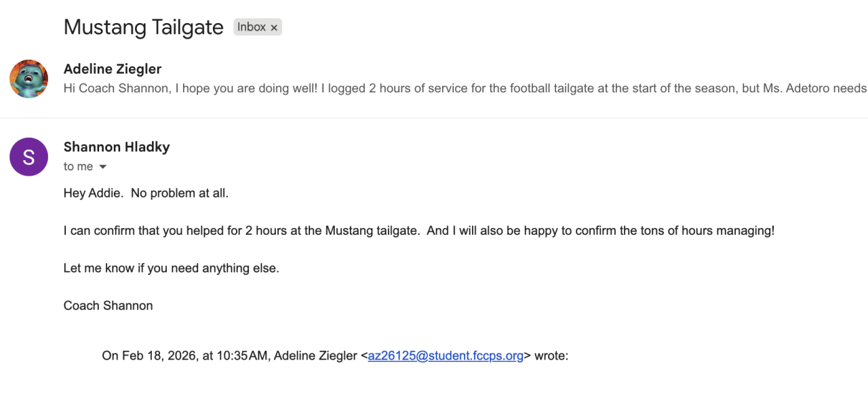Click Adeline Ziegler's profile avatar
Image resolution: width=868 pixels, height=407 pixels.
click(x=28, y=79)
